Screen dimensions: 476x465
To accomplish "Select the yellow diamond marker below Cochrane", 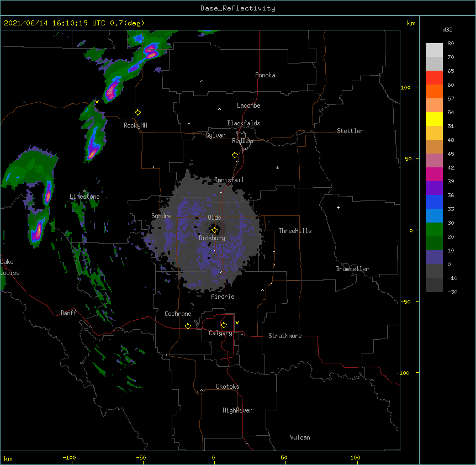I will [188, 326].
